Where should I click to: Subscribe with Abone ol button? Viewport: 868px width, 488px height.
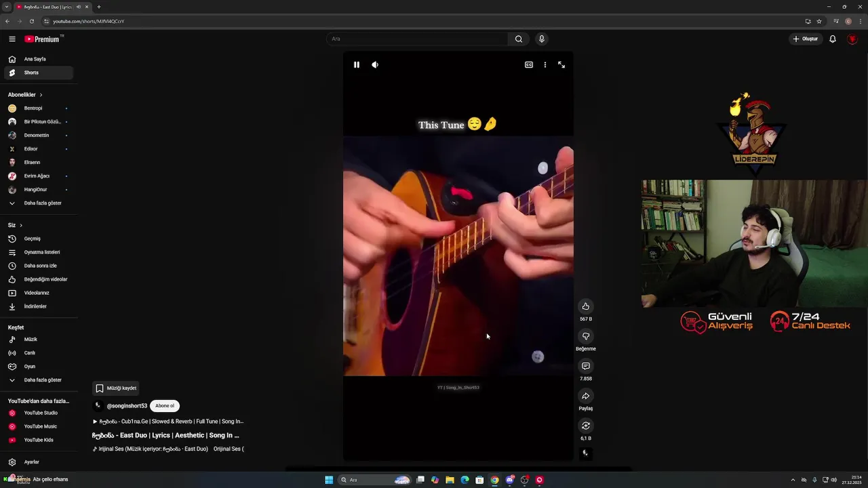point(165,406)
